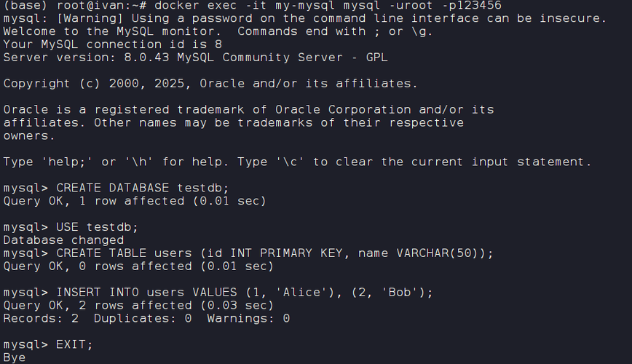Click the CREATE TABLE users statement
Image resolution: width=632 pixels, height=364 pixels.
(x=274, y=253)
